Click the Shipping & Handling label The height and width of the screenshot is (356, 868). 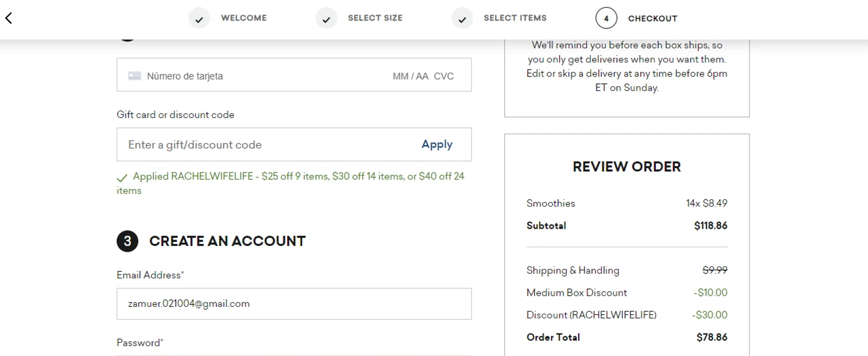pyautogui.click(x=573, y=270)
